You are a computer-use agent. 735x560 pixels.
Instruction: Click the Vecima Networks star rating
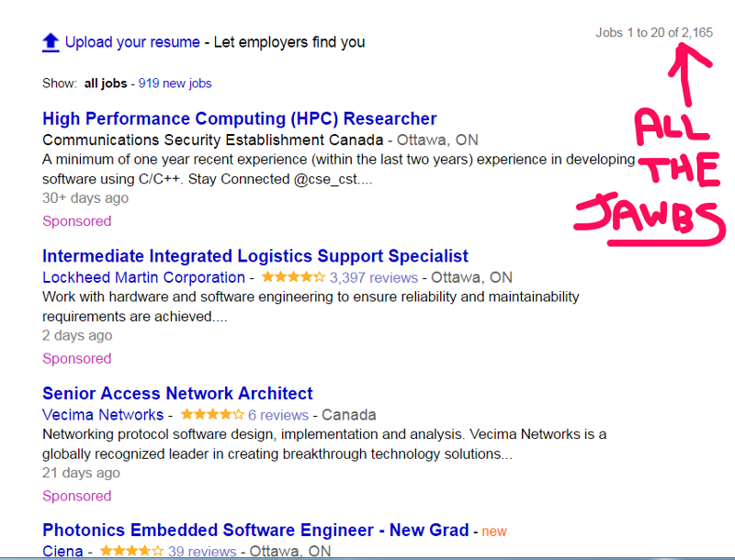tap(212, 414)
